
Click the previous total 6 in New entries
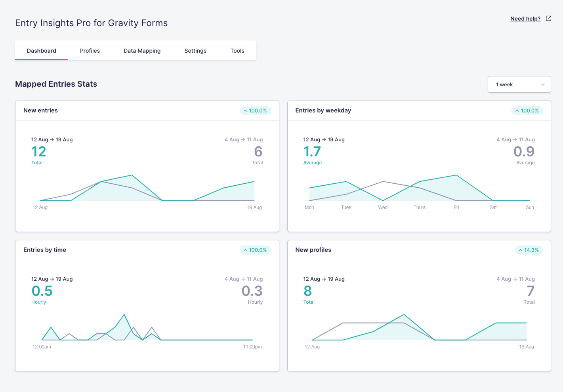[x=258, y=152]
